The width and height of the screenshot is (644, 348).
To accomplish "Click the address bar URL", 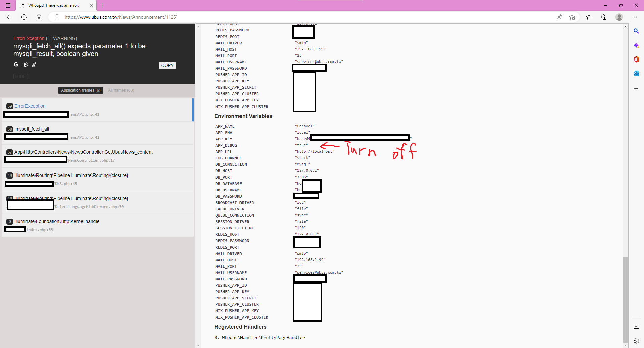I will point(121,17).
